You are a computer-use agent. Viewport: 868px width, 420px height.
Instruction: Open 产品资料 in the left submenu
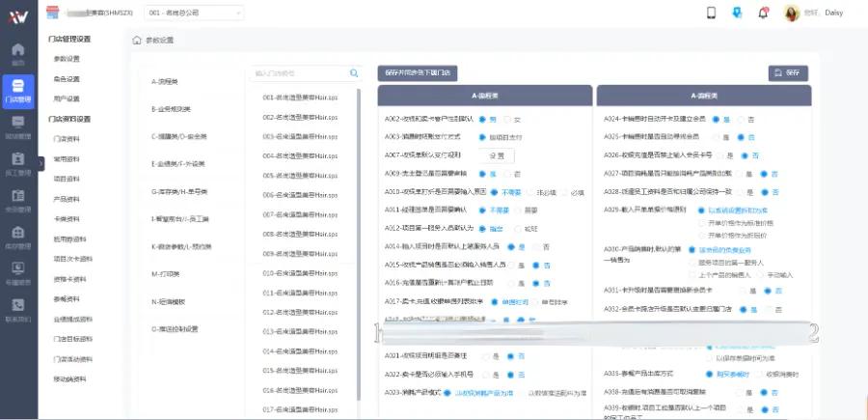(67, 199)
